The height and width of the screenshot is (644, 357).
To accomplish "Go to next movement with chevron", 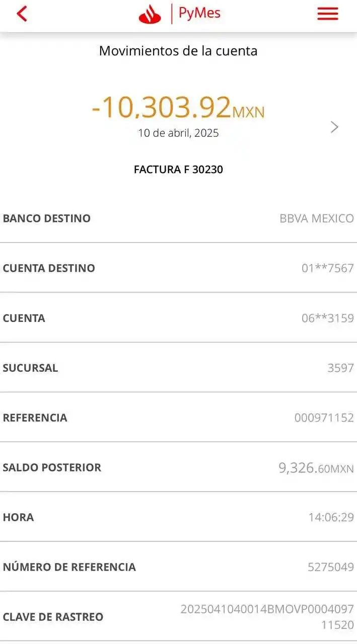I will 334,127.
